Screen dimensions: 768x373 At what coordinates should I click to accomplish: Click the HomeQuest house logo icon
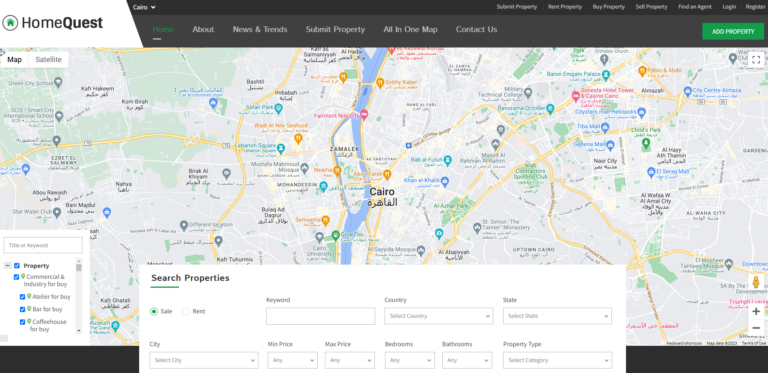10,23
